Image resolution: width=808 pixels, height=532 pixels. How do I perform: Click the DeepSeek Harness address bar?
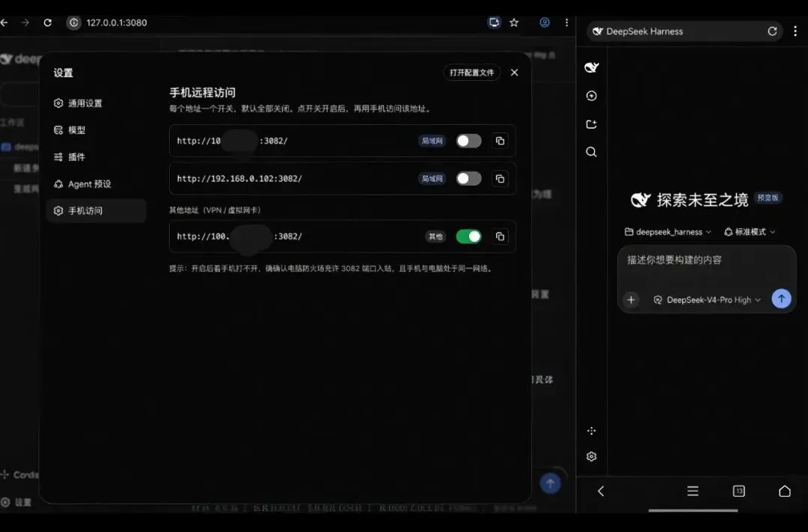click(x=684, y=31)
